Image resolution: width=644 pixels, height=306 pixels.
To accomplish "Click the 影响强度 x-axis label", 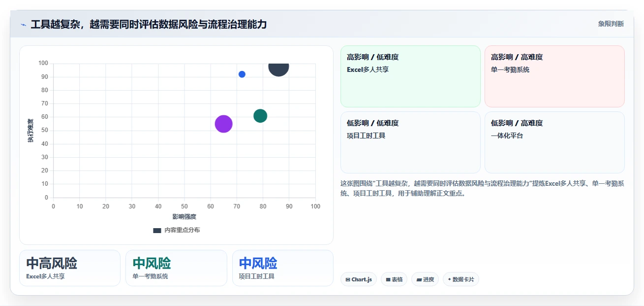I will [x=184, y=217].
